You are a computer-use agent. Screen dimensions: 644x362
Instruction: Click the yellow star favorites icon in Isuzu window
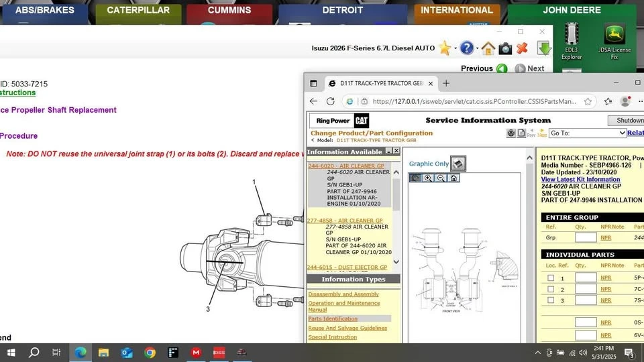[x=445, y=48]
